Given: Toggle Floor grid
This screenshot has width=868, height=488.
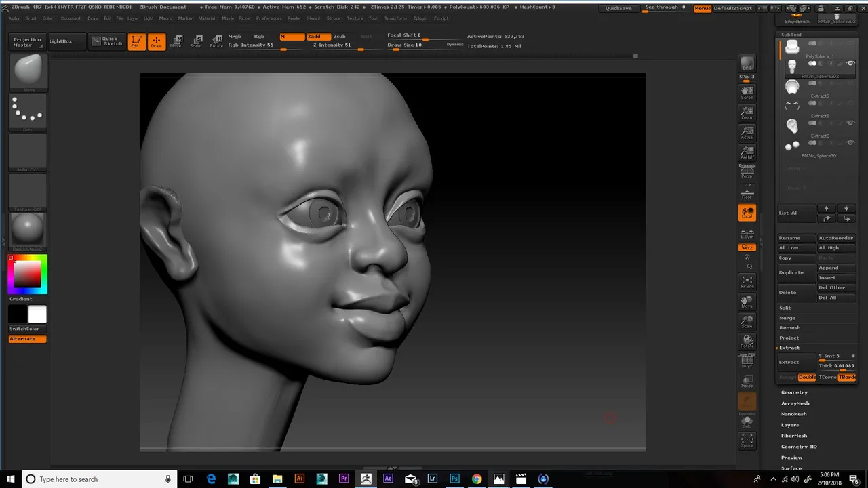Looking at the screenshot, I should pos(747,192).
